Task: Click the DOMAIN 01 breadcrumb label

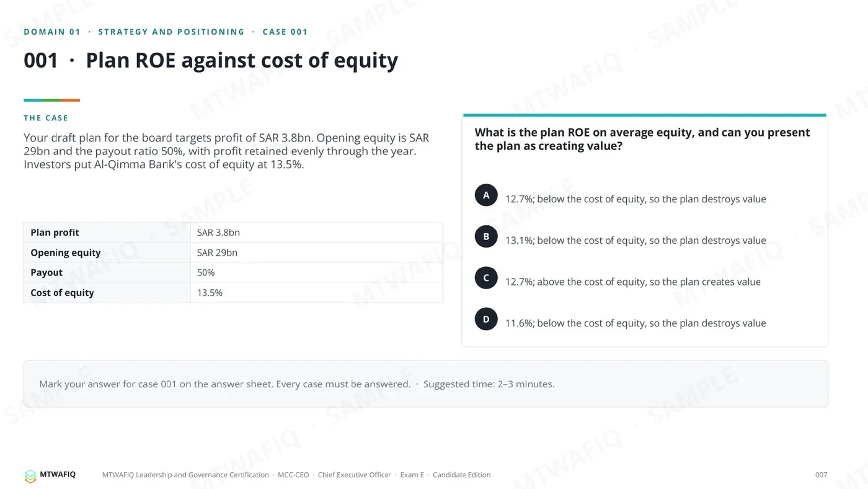Action: [52, 32]
